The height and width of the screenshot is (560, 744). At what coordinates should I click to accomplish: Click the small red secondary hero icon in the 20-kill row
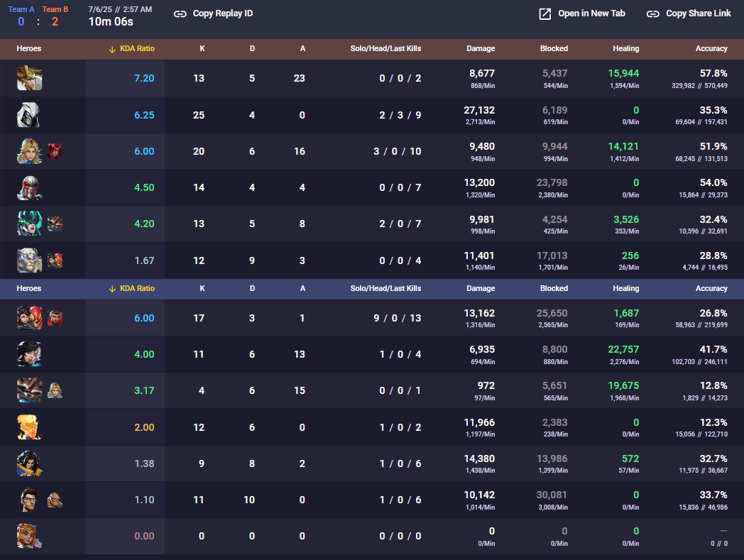click(55, 151)
